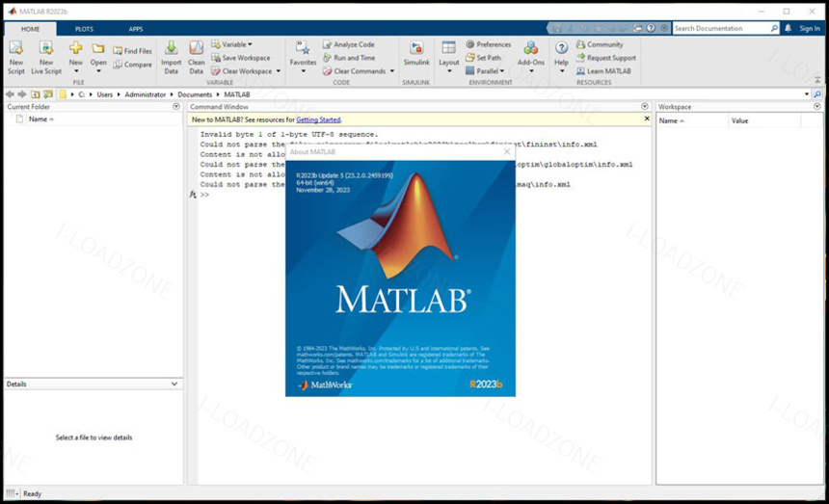Click Clear Commands
The height and width of the screenshot is (504, 829).
tap(354, 70)
